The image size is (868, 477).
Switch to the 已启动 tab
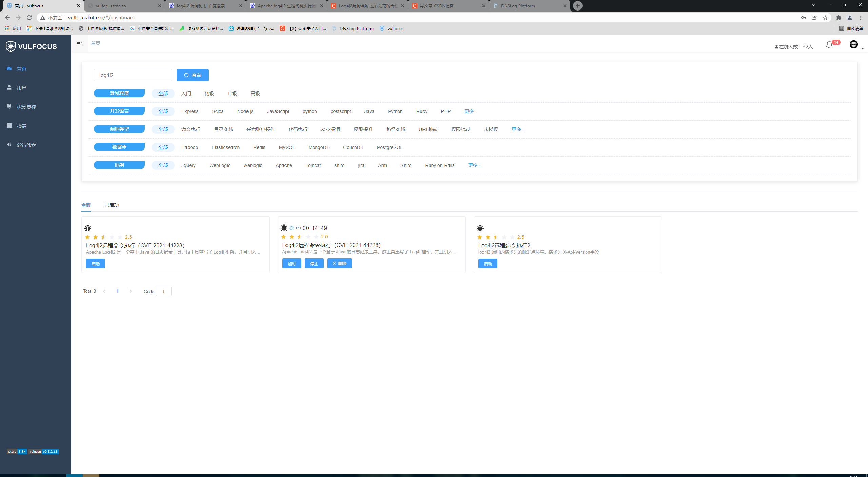[x=112, y=205]
